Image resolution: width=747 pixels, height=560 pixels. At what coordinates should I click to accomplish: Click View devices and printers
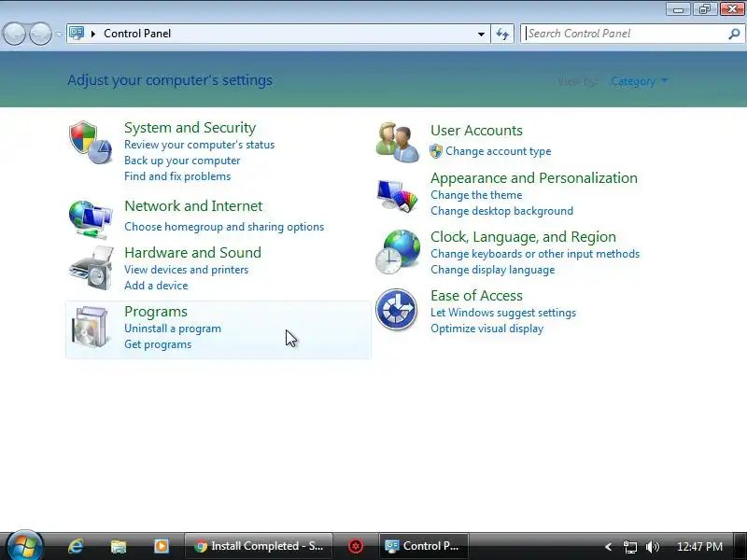[x=186, y=270]
